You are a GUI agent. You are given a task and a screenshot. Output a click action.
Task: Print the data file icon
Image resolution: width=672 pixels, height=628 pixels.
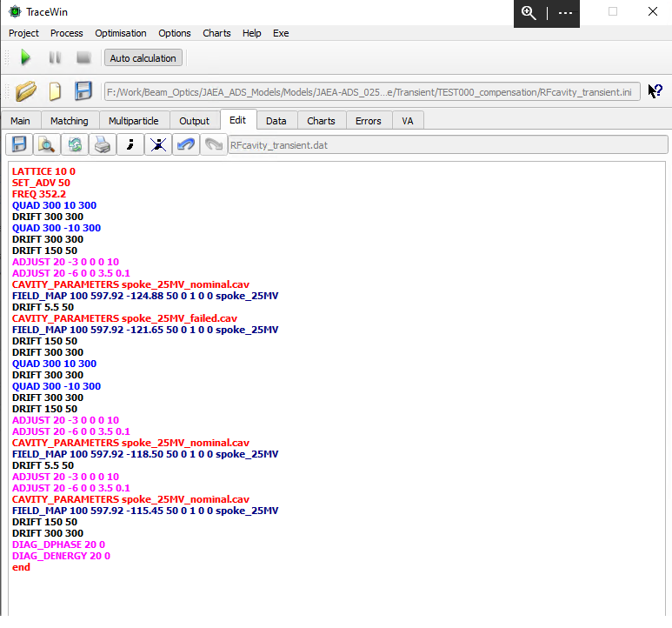pos(102,144)
